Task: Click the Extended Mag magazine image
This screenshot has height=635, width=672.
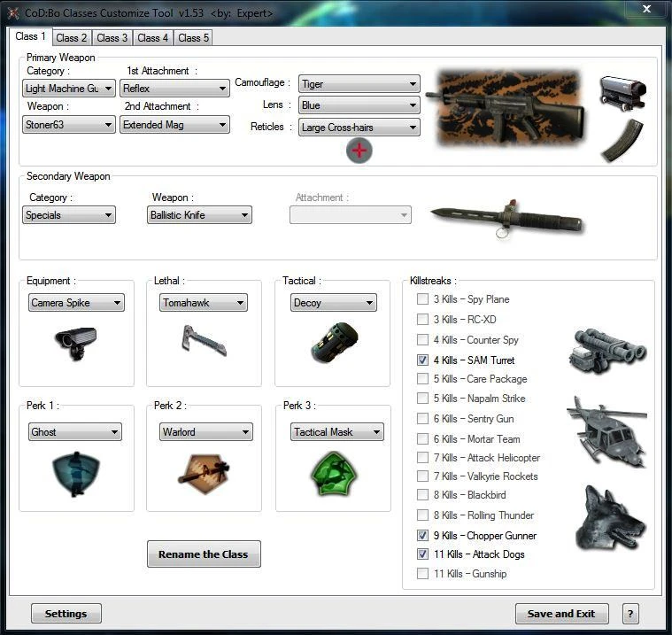Action: pos(622,141)
